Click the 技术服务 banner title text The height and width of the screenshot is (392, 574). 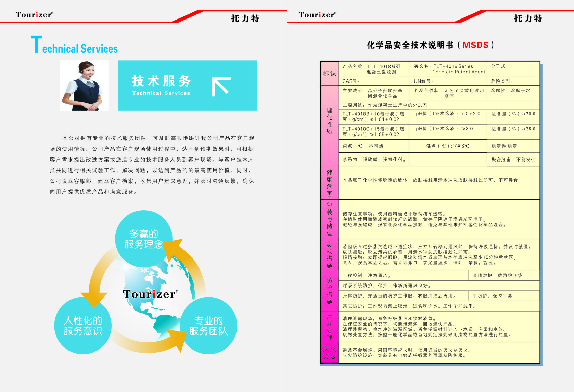[161, 81]
